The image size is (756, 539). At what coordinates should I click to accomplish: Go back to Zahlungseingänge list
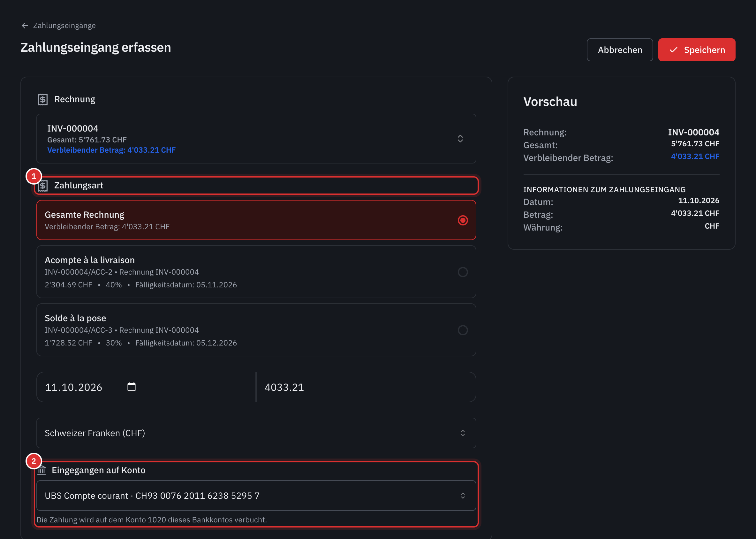pos(64,26)
